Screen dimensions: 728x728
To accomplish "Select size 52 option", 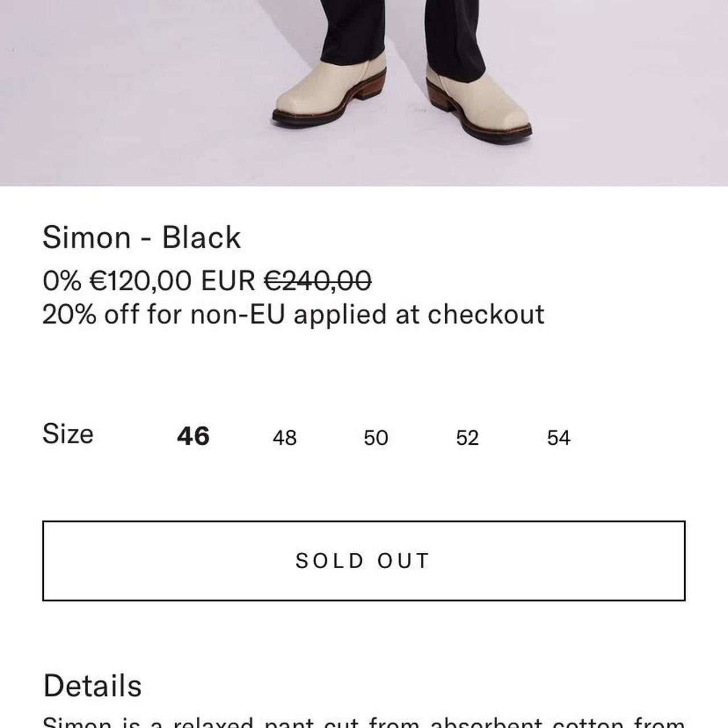I will click(468, 437).
